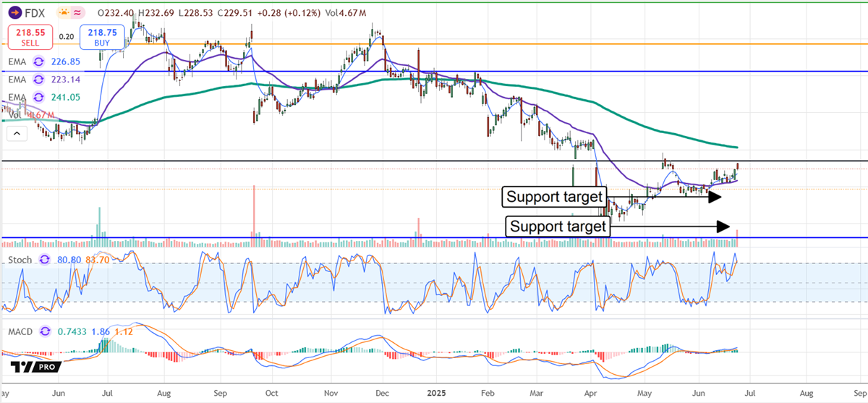Click the sun market status icon
This screenshot has height=403, width=868.
coord(64,13)
